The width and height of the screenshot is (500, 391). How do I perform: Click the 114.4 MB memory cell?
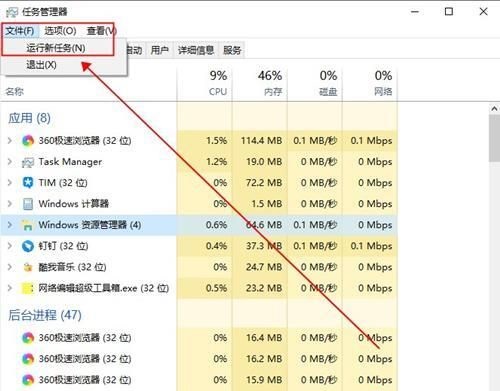(x=261, y=141)
